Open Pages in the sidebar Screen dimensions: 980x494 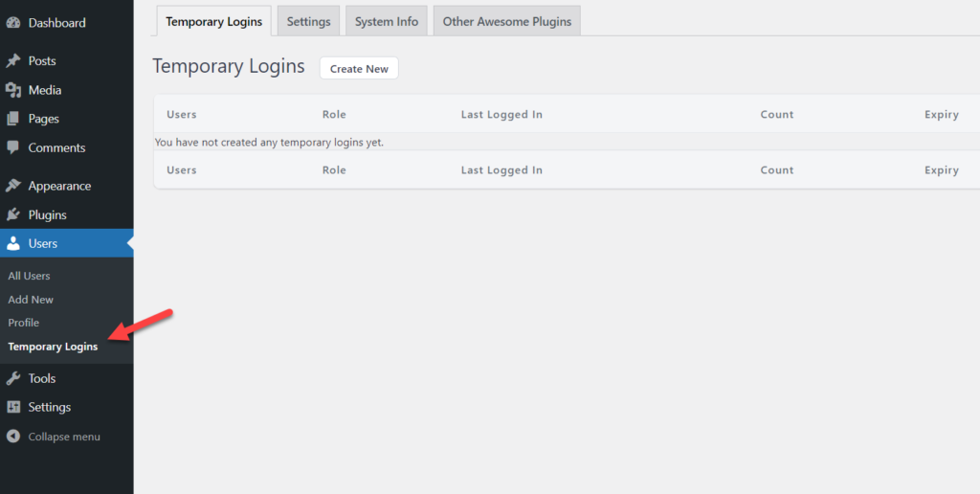coord(44,119)
